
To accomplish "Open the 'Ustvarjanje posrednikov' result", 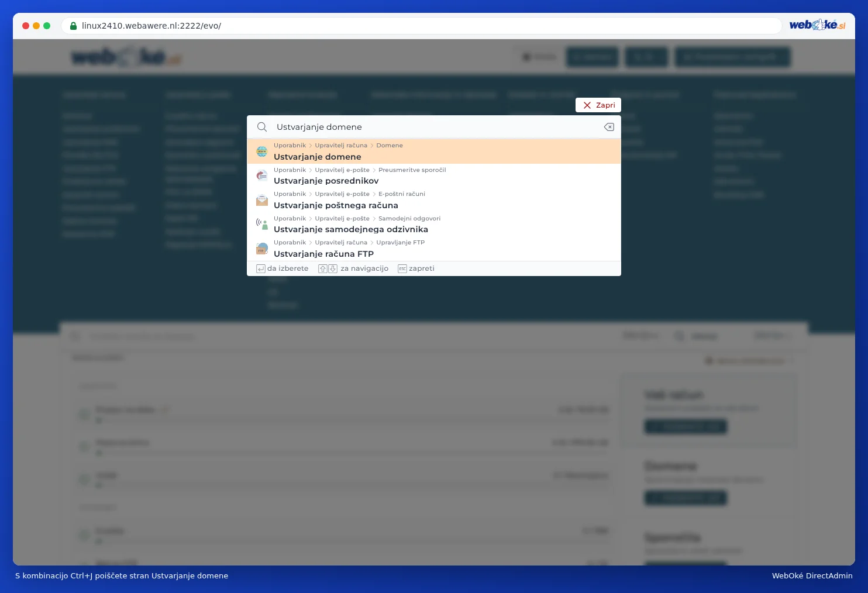I will tap(434, 175).
